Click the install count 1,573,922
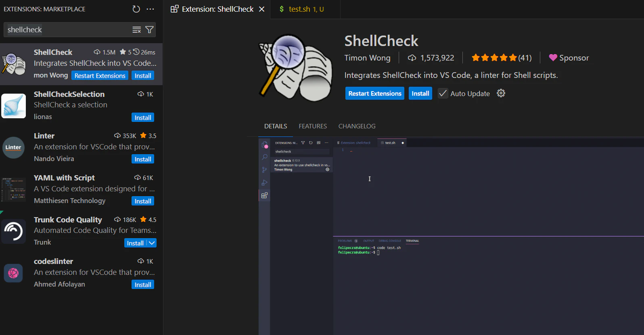Image resolution: width=644 pixels, height=335 pixels. click(x=431, y=58)
